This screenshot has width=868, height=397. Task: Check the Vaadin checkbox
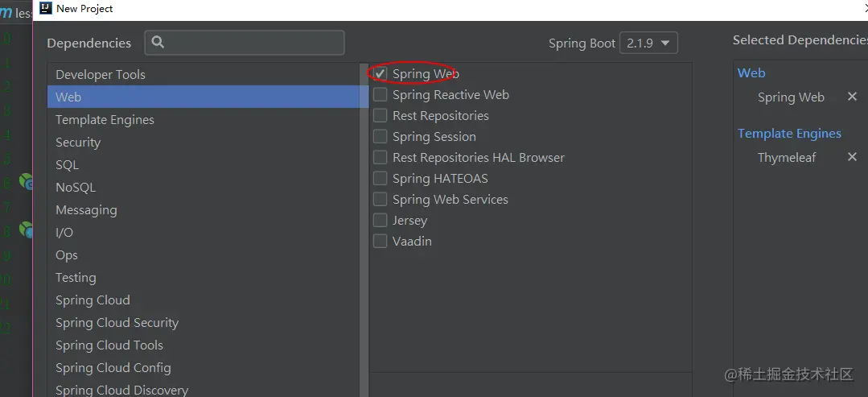(x=380, y=242)
